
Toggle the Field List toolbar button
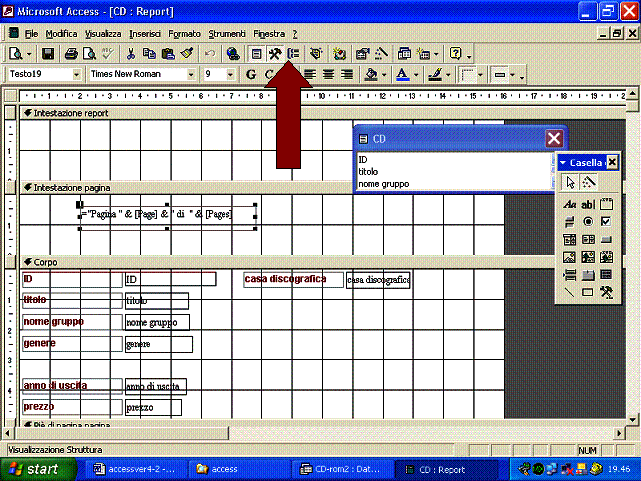[256, 54]
